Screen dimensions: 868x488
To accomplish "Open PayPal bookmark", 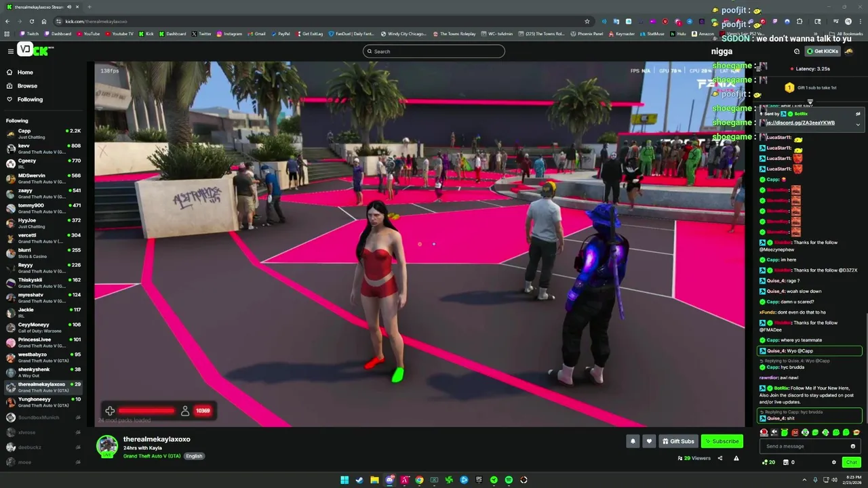I will click(x=280, y=34).
